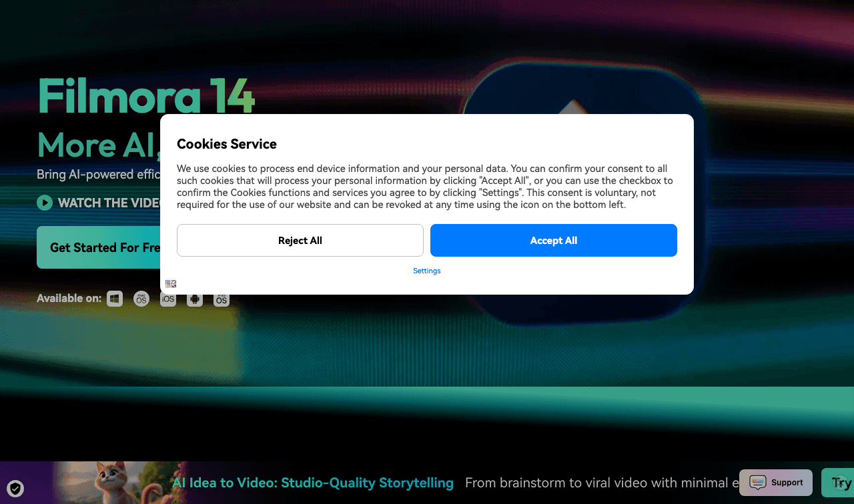This screenshot has height=504, width=854.
Task: Click the Cookies Service dialog title
Action: 227,144
